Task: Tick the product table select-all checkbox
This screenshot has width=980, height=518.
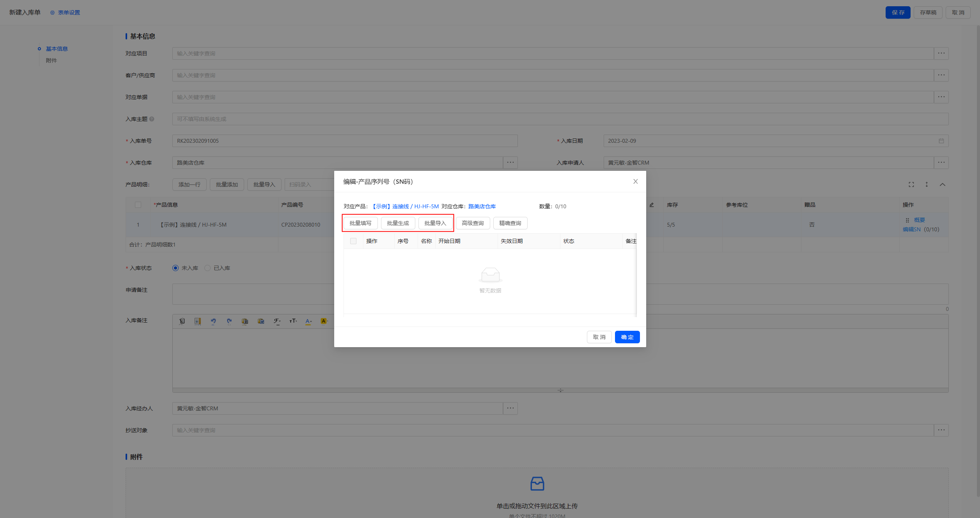Action: pos(138,205)
